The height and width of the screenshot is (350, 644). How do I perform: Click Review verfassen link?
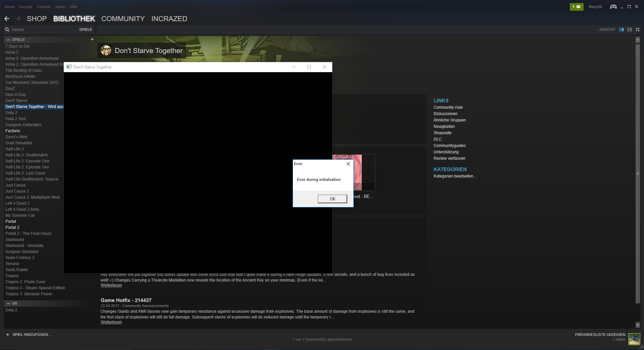449,158
